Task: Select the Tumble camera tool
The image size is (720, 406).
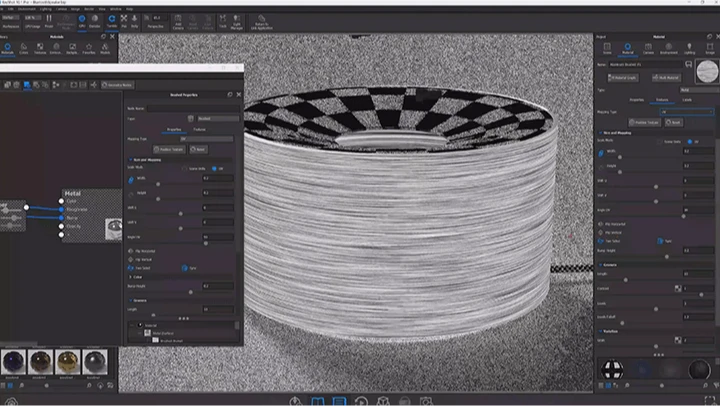Action: [x=112, y=21]
